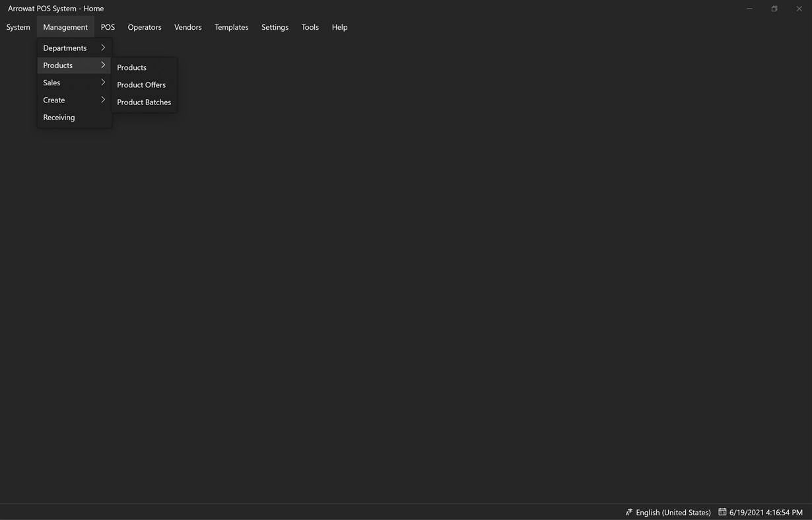Screen dimensions: 812x520
Task: Open the POS menu
Action: pos(107,27)
